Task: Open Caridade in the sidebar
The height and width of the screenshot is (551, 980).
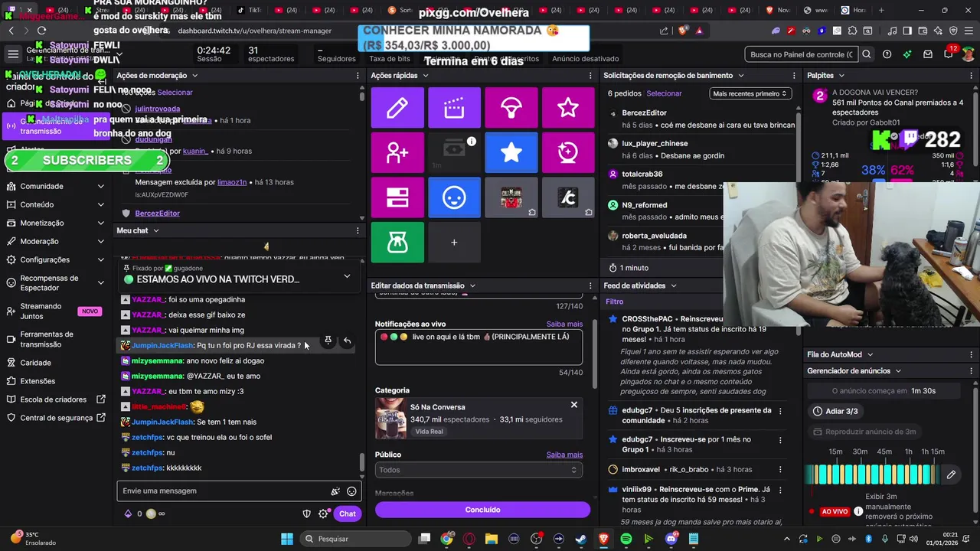Action: click(36, 363)
